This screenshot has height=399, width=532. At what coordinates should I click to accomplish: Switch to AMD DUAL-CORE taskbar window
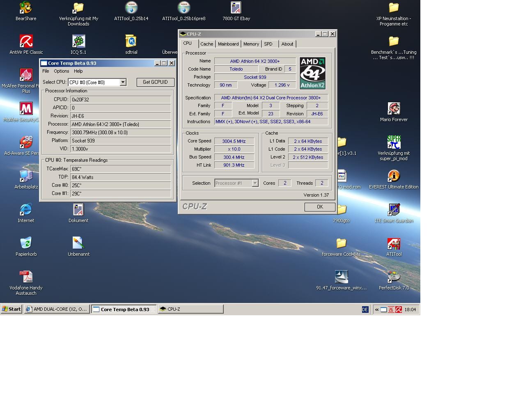[57, 309]
